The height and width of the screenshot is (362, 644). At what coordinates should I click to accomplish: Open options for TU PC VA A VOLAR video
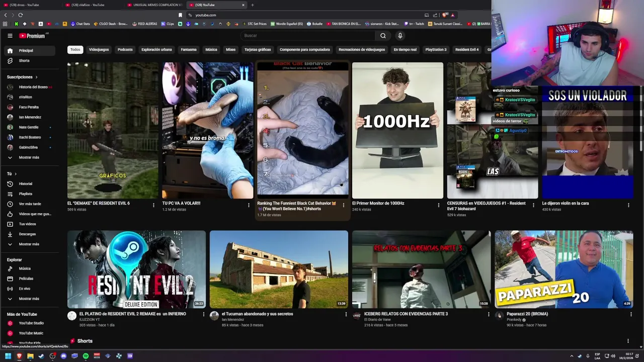tap(249, 205)
